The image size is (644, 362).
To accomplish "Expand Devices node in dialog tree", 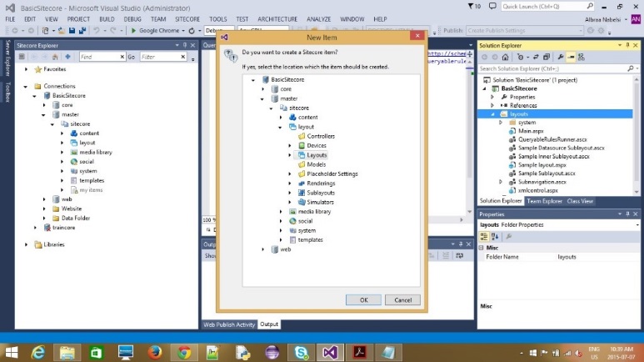I will pos(290,146).
